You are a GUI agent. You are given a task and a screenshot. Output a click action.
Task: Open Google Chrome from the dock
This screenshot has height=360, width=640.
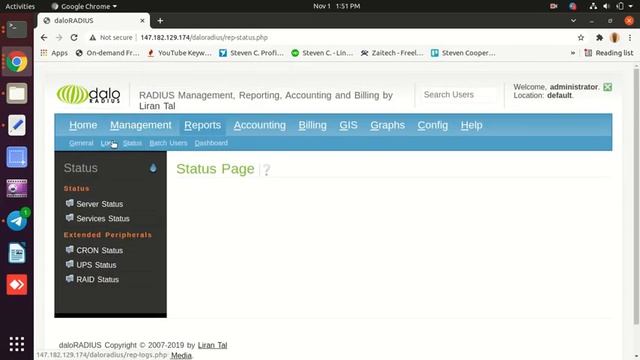(x=17, y=62)
